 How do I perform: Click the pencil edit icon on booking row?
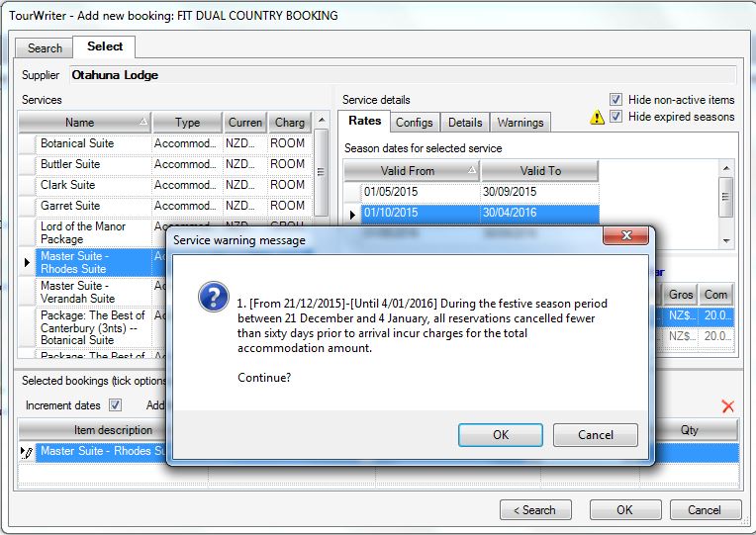(x=27, y=452)
